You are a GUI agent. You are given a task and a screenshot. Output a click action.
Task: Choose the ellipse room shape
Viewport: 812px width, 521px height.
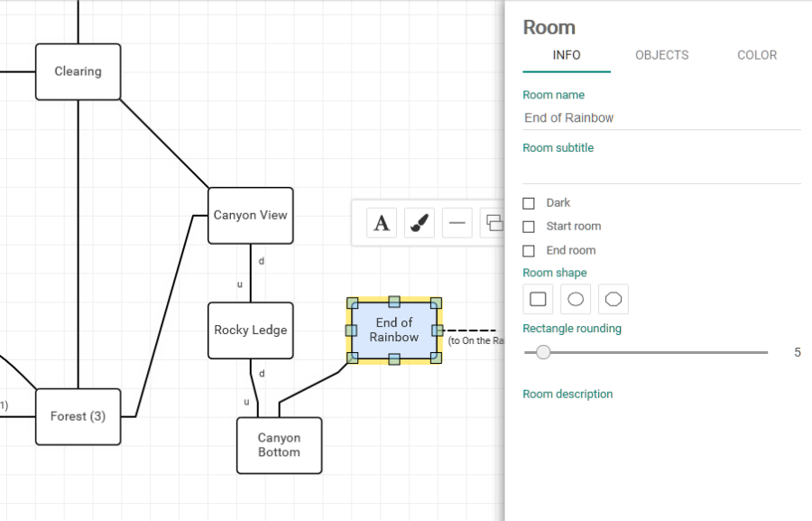pos(576,299)
